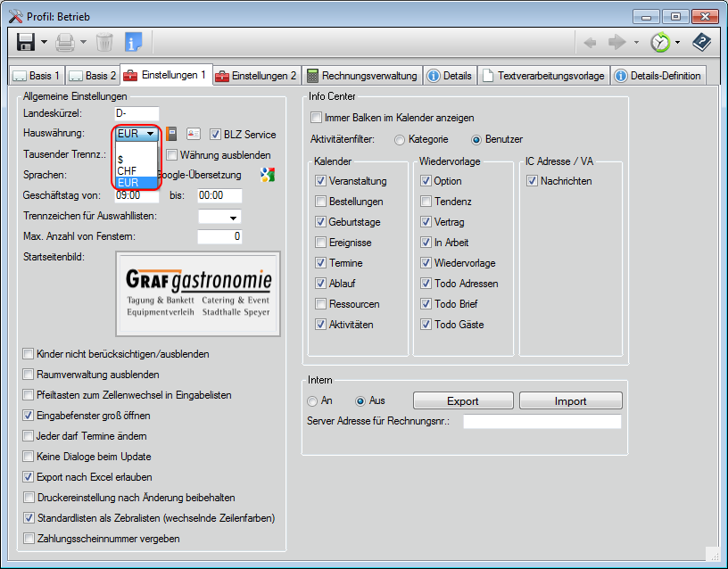
Task: Enable Raumverwaltung ausblenden checkbox
Action: (x=29, y=375)
